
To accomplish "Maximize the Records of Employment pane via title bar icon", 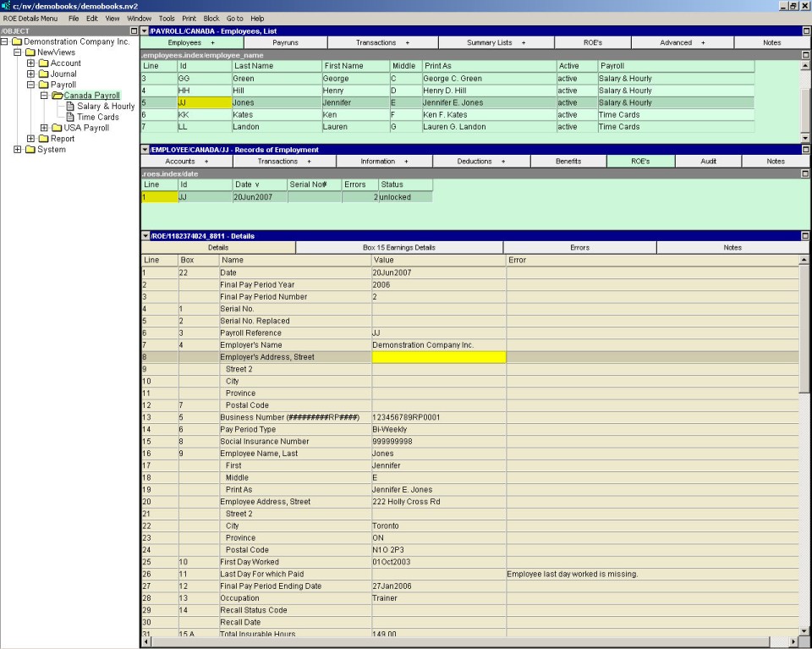I will 804,150.
